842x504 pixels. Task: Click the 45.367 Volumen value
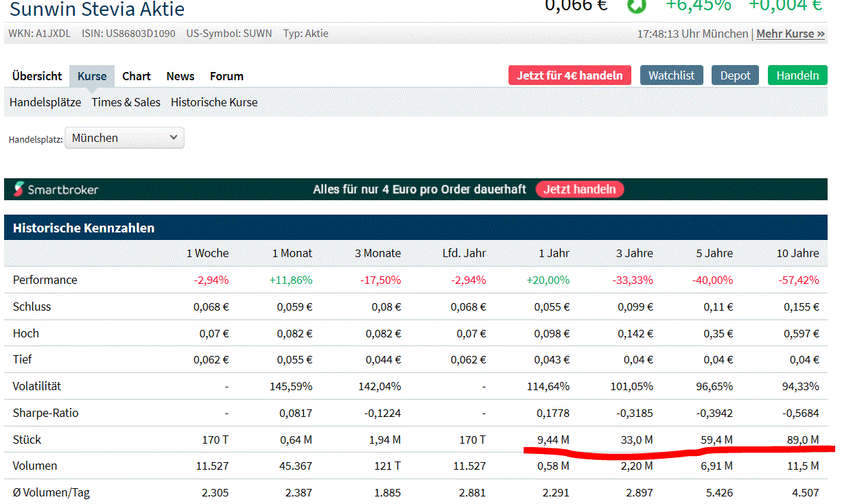(295, 466)
